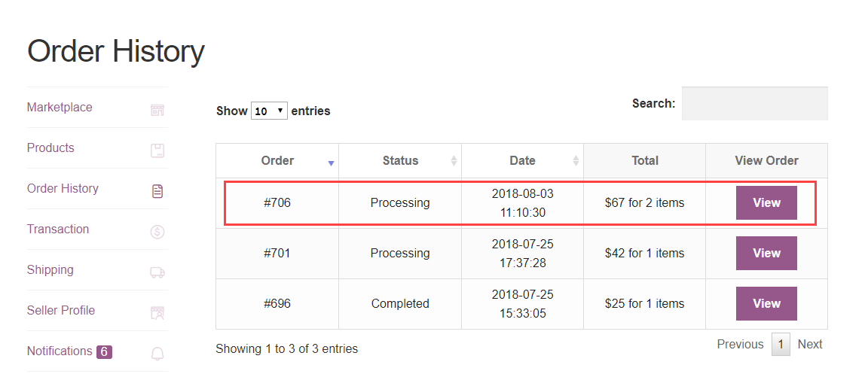This screenshot has height=374, width=868.
Task: Focus the Search input field
Action: (754, 104)
